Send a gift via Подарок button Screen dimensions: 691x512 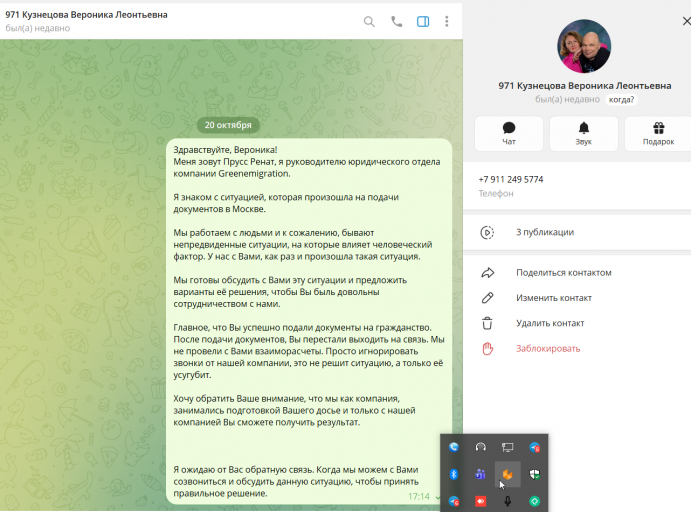[658, 134]
